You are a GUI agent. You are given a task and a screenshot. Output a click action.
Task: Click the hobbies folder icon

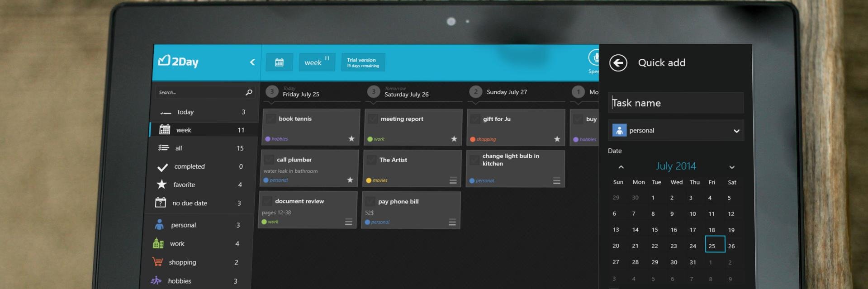156,280
